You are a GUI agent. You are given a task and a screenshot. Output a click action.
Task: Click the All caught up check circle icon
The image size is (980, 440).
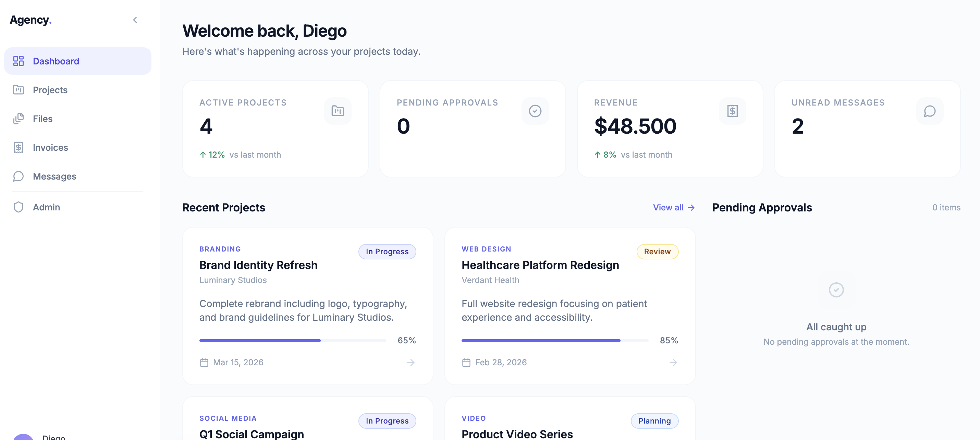836,290
